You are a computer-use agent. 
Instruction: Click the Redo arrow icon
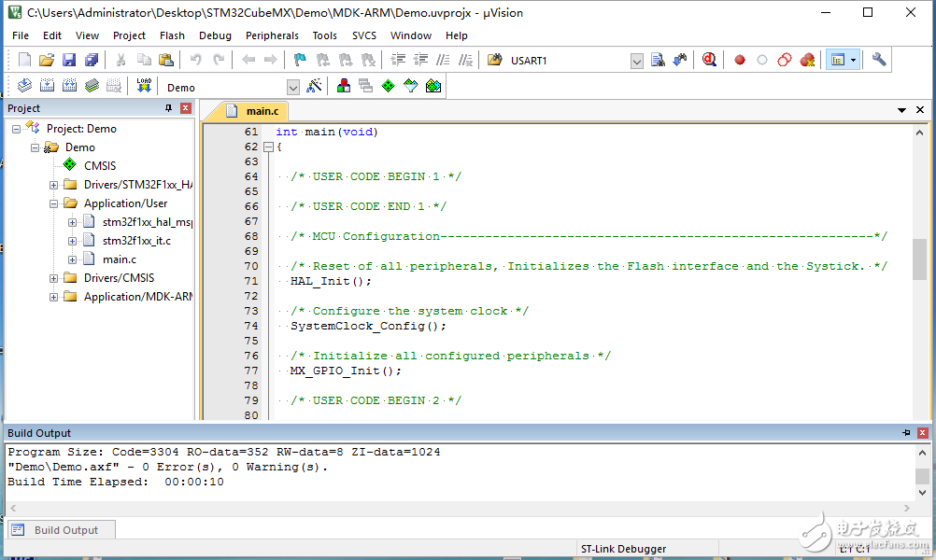tap(219, 60)
